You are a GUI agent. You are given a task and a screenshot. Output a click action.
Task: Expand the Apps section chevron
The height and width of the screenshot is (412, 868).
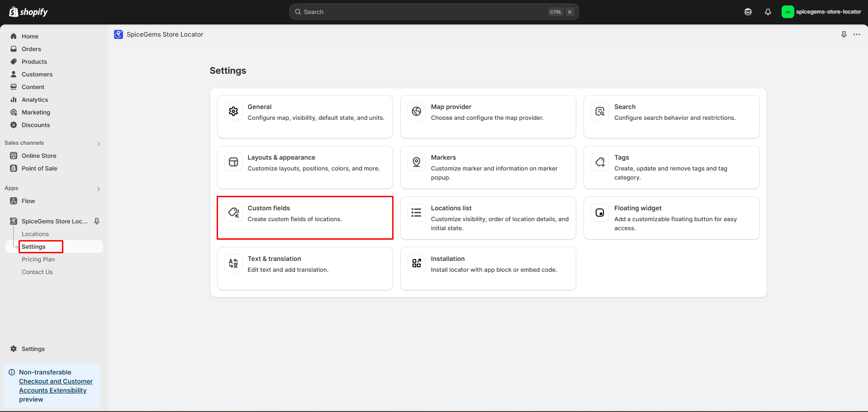(99, 189)
